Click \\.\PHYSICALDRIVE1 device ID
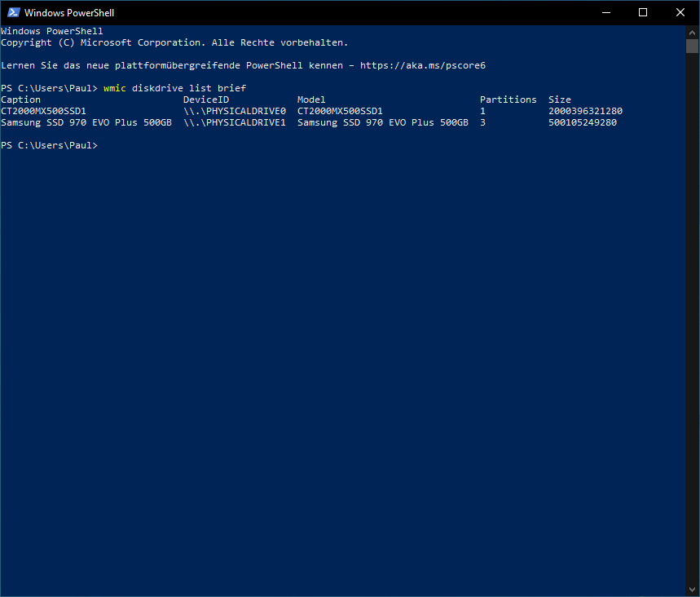The image size is (700, 597). point(235,122)
